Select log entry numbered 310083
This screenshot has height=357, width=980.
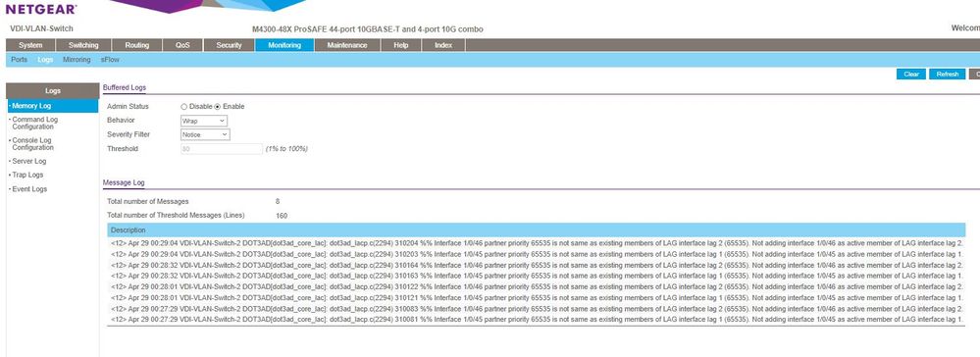point(536,308)
